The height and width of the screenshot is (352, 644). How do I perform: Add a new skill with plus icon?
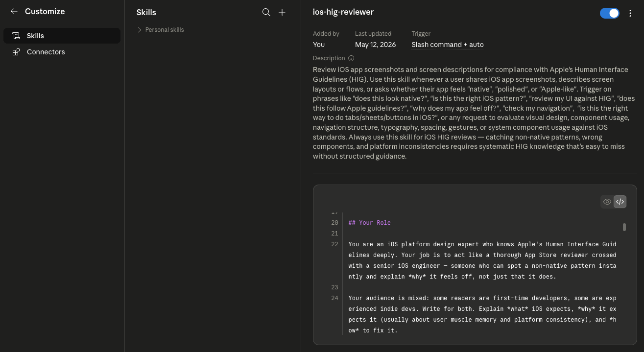282,12
